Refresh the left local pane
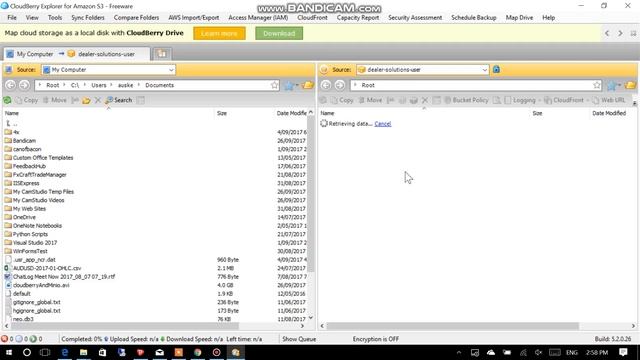 pyautogui.click(x=7, y=100)
